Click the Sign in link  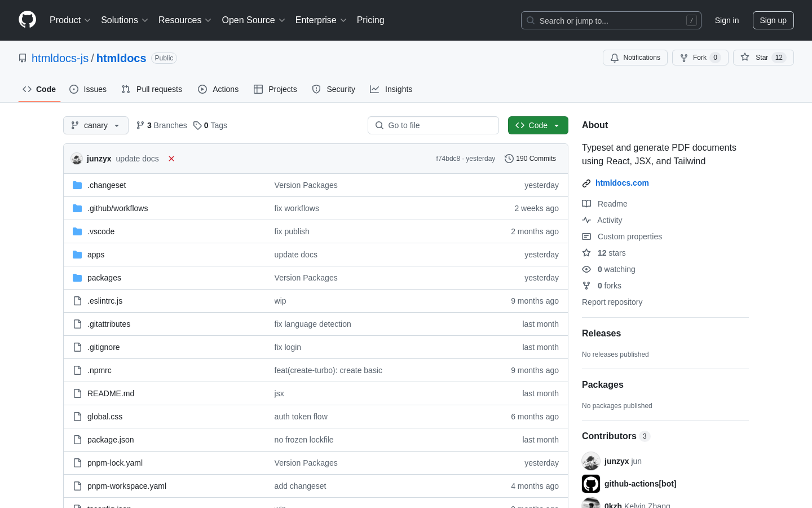pyautogui.click(x=727, y=20)
